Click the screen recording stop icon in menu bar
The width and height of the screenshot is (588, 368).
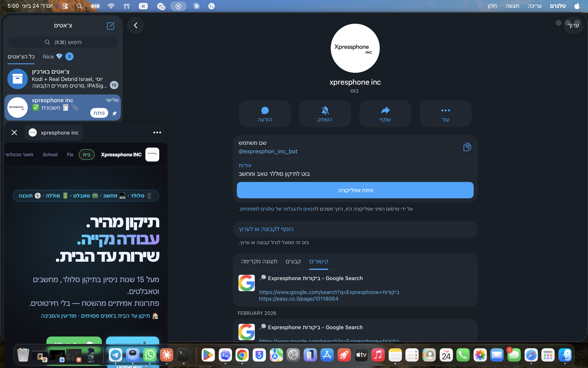(178, 6)
